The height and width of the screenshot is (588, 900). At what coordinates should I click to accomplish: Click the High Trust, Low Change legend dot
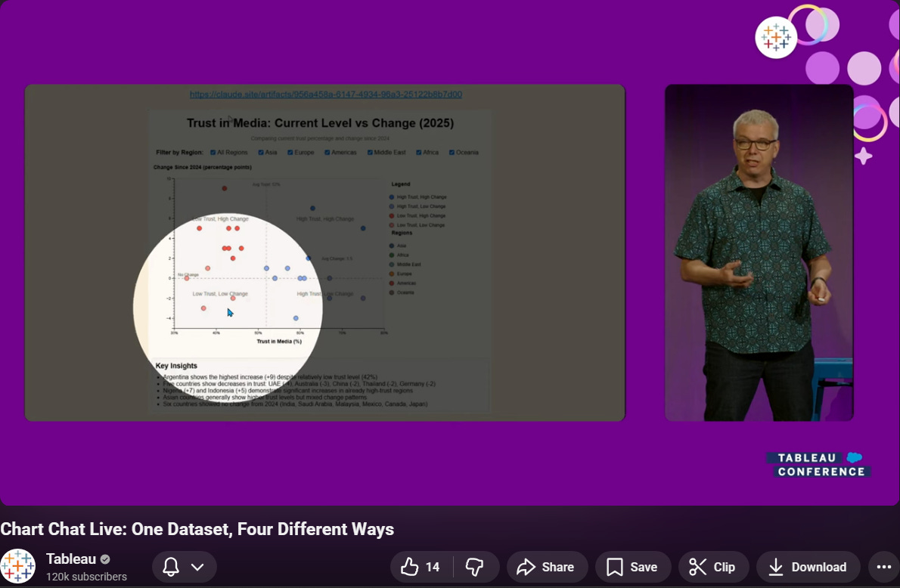[392, 206]
